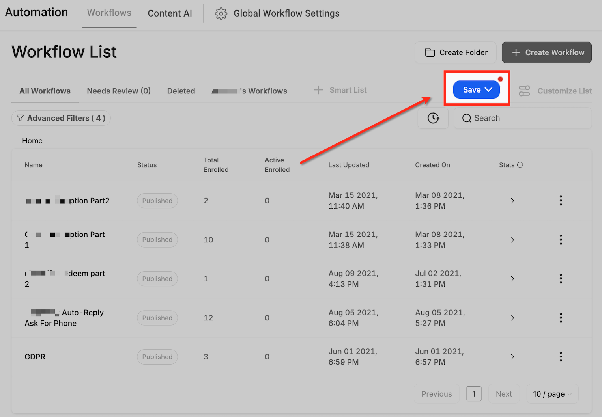Open stats arrow for 'ption Part 1' row
Viewport: 602px width, 417px height.
pyautogui.click(x=512, y=240)
